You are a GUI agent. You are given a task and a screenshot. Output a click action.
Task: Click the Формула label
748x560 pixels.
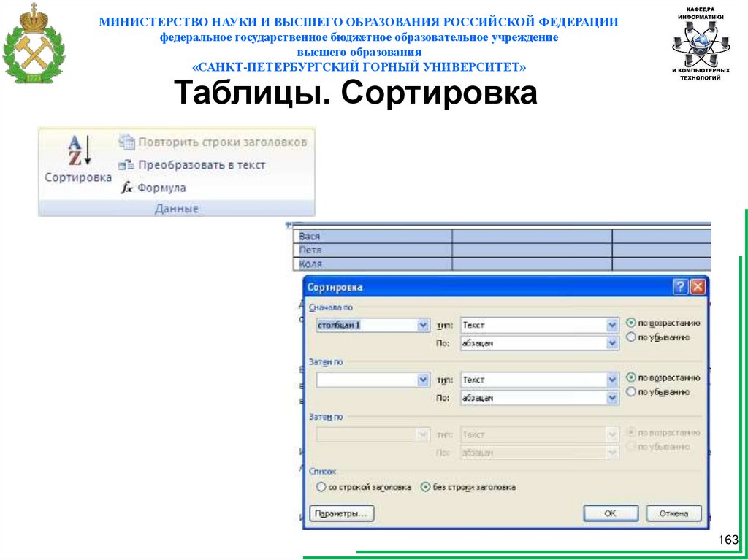coord(161,188)
